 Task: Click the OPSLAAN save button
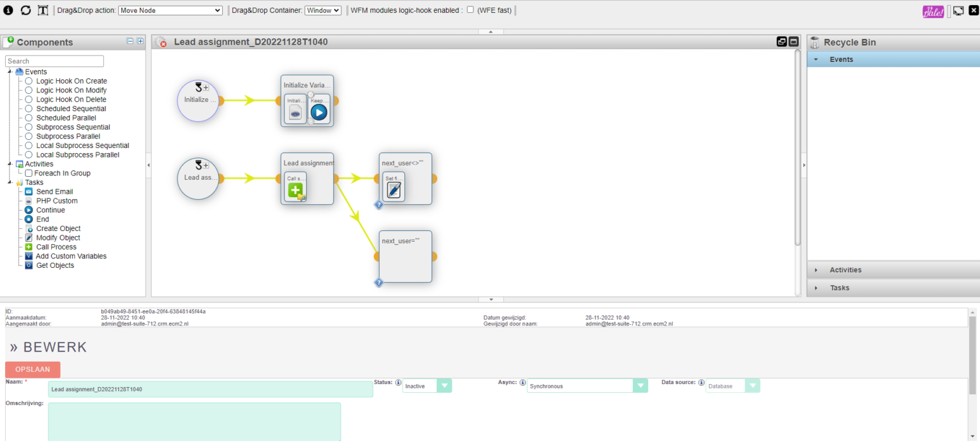pos(33,369)
